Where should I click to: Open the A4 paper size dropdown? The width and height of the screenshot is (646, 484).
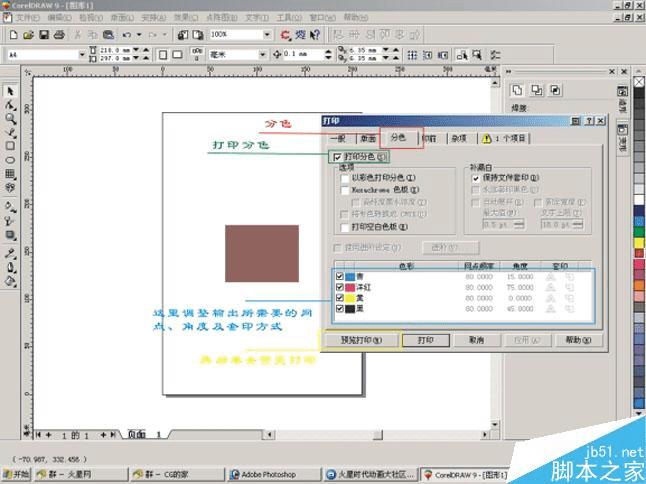(x=82, y=55)
